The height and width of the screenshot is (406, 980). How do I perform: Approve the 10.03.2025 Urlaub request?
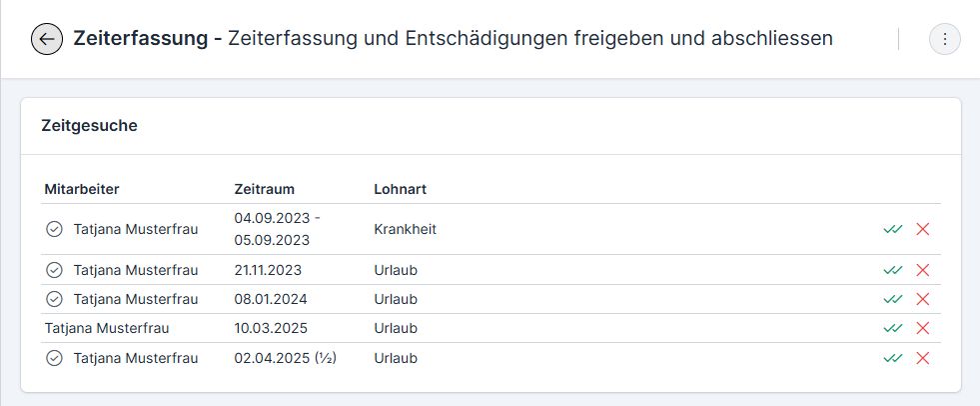coord(892,328)
